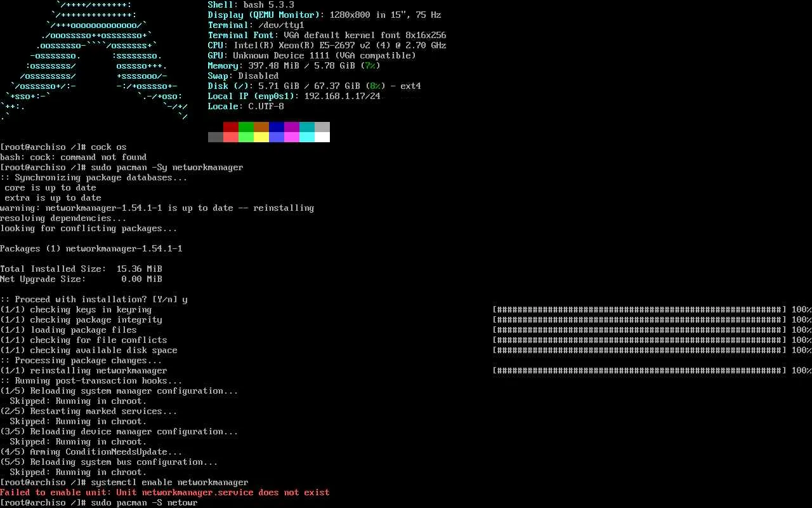Viewport: 812px width, 508px height.
Task: Click ':: Processing package changes...' line
Action: pos(81,361)
